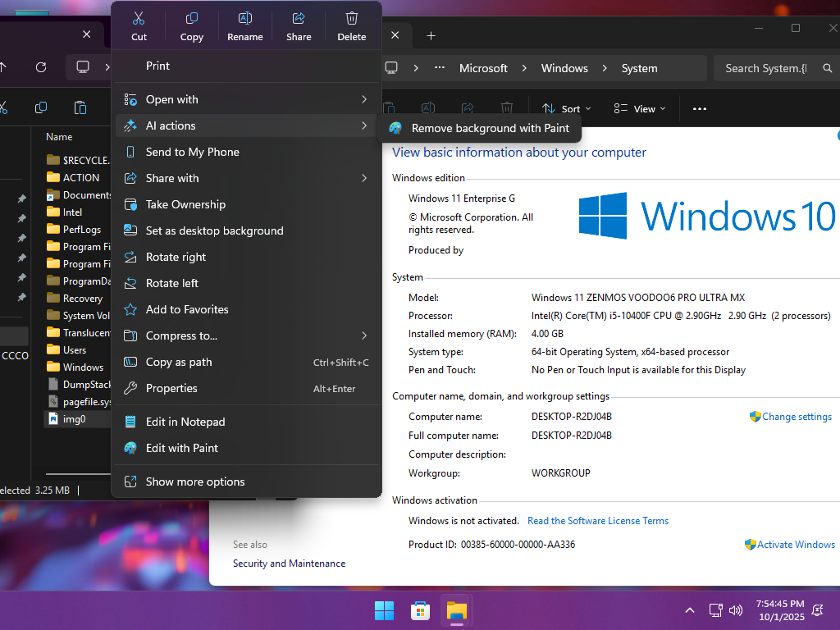The image size is (840, 630).
Task: Expand the AI actions submenu arrow
Action: pyautogui.click(x=364, y=126)
